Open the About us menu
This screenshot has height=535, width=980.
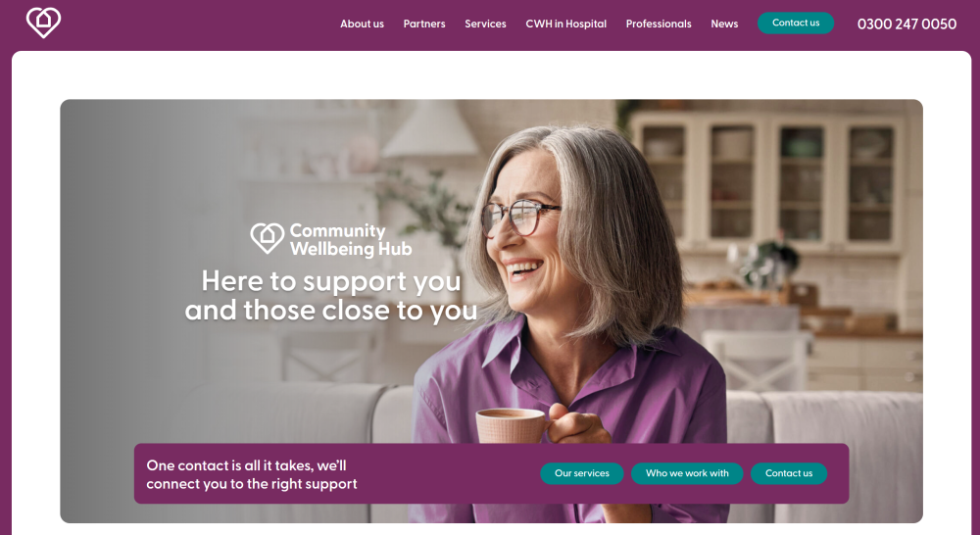tap(362, 24)
